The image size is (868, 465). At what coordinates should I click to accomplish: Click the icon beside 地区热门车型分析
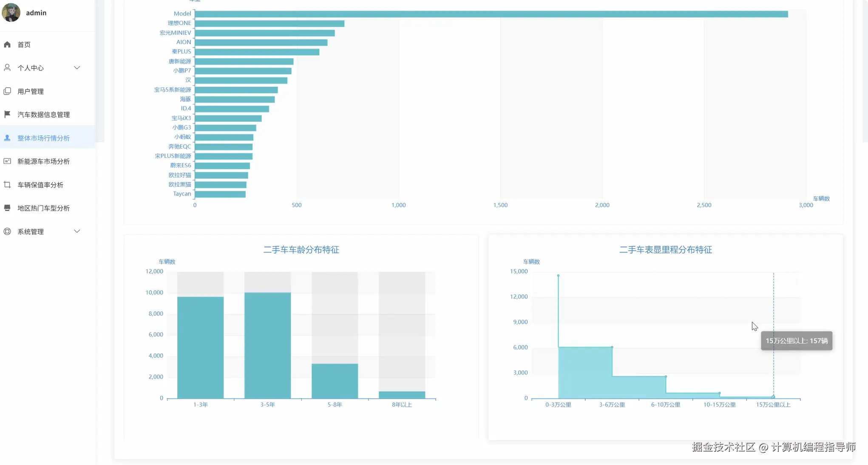pyautogui.click(x=7, y=208)
